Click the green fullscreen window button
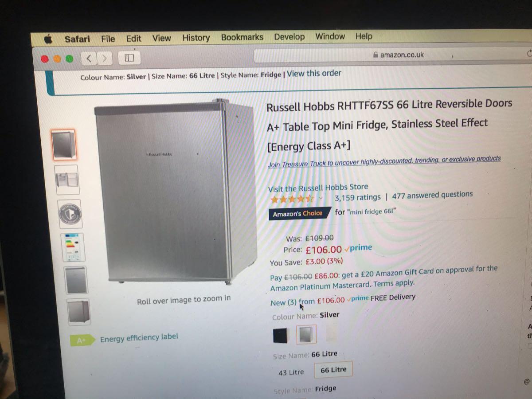532x399 pixels. (x=69, y=59)
